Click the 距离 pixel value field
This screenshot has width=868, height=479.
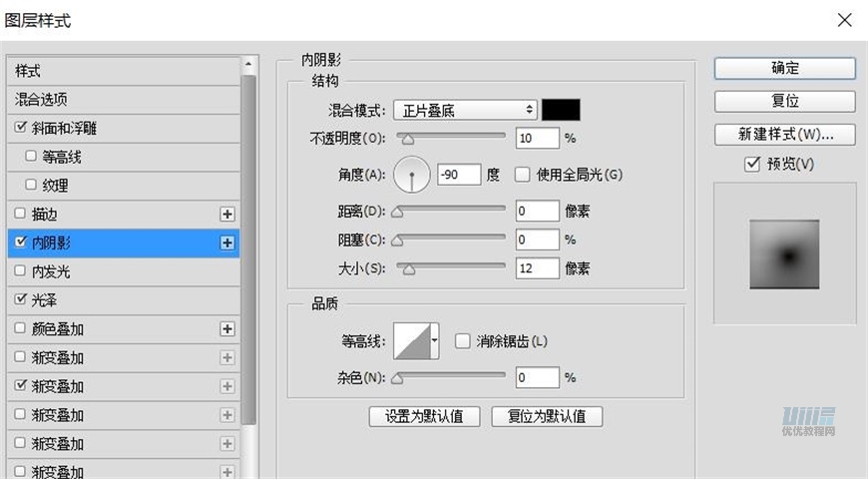click(537, 211)
